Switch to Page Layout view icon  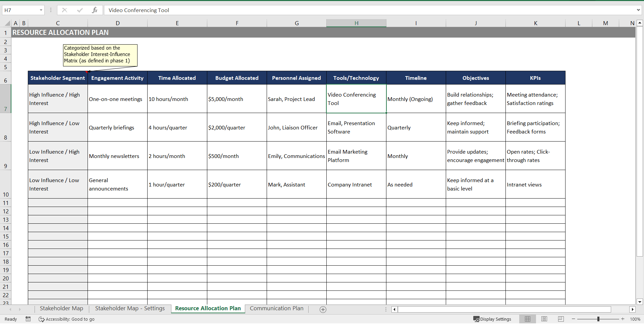[x=544, y=319]
